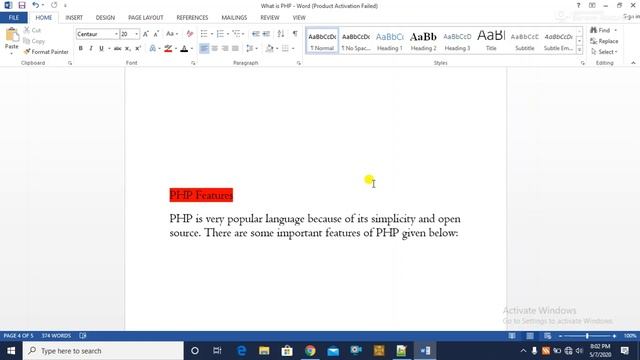The height and width of the screenshot is (360, 640).
Task: Increase paragraph indent
Action: [267, 34]
